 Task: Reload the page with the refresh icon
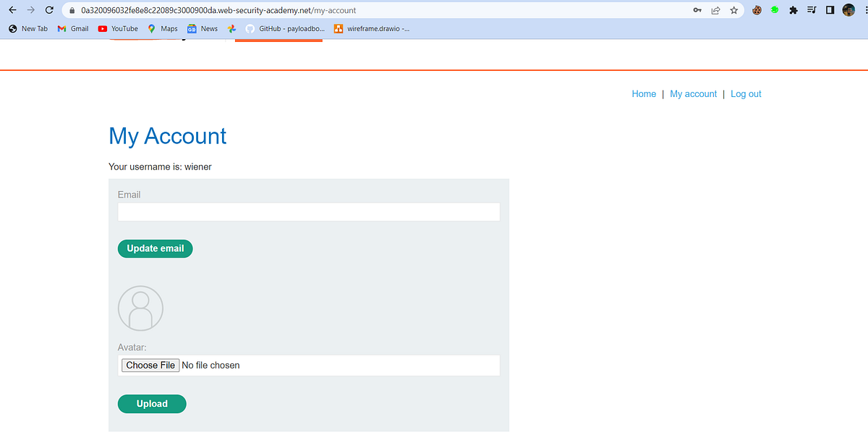(48, 10)
